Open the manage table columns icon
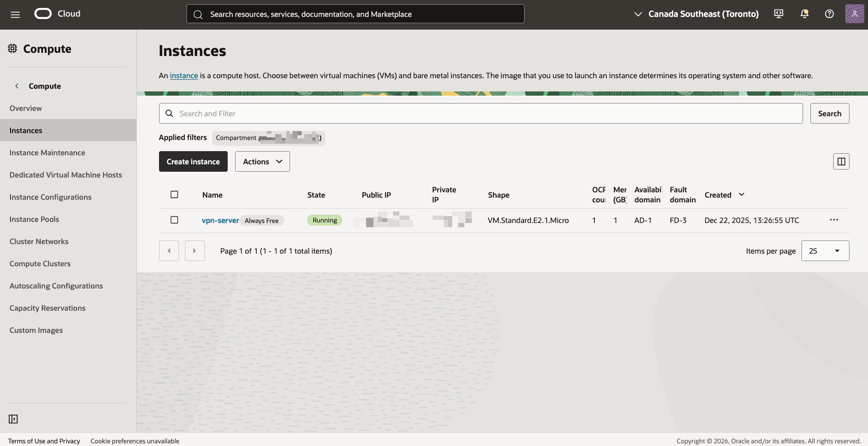This screenshot has height=446, width=868. [x=841, y=162]
